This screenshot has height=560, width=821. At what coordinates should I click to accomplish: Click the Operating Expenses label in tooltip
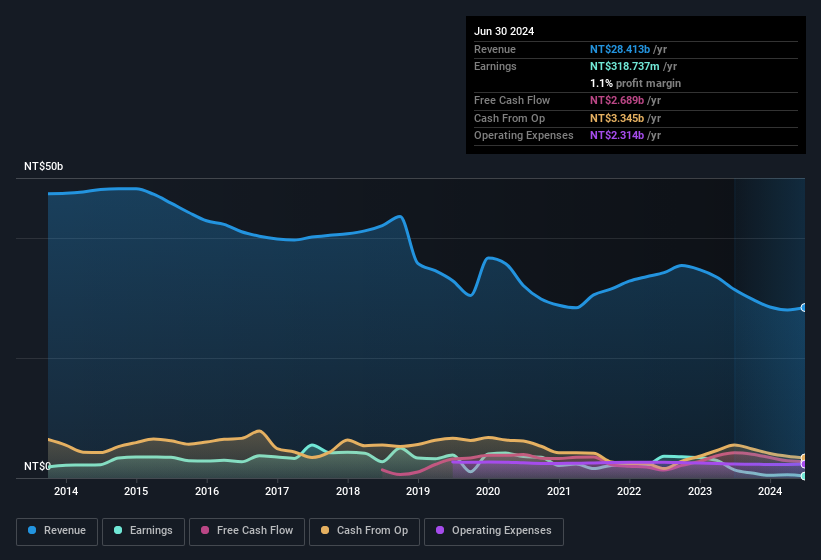pos(524,135)
